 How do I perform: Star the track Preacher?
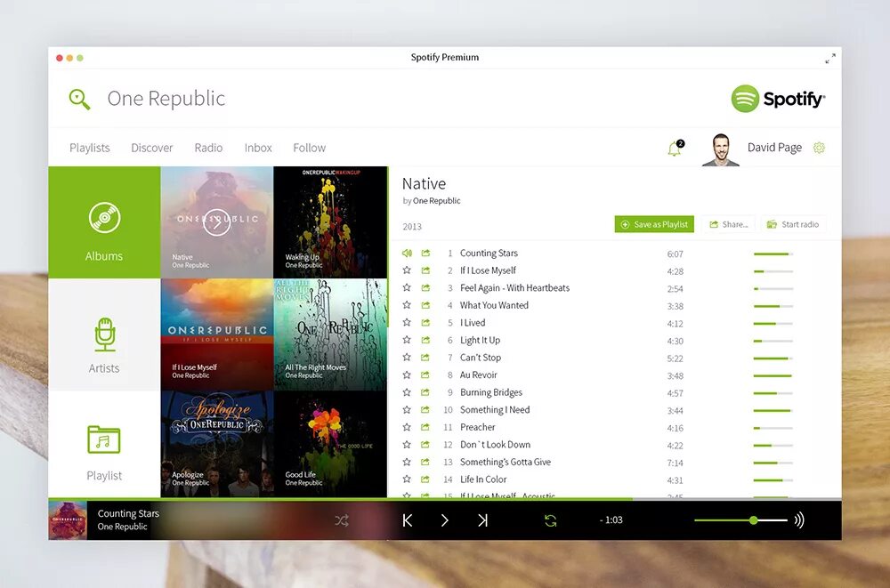point(407,427)
